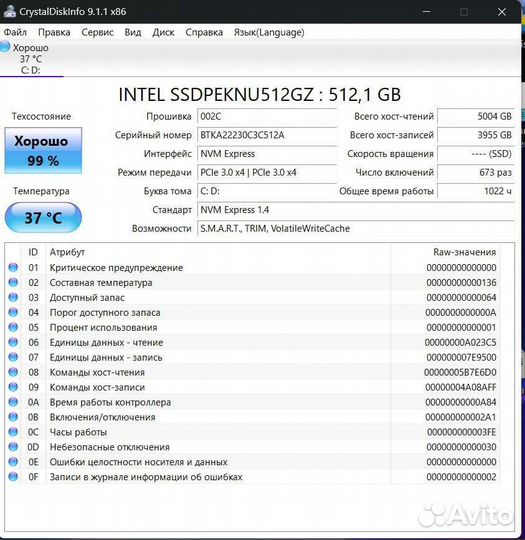
Task: Select the Команды хост-записи row text
Action: click(x=97, y=387)
